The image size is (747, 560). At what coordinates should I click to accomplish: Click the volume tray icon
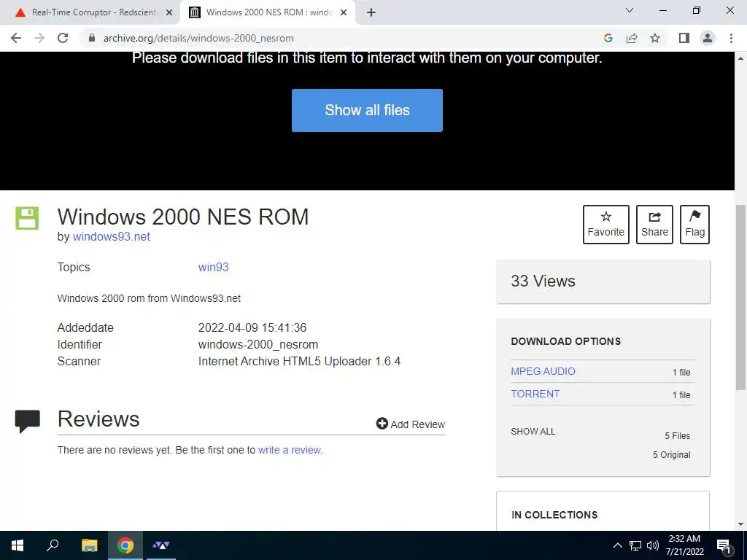pos(653,545)
